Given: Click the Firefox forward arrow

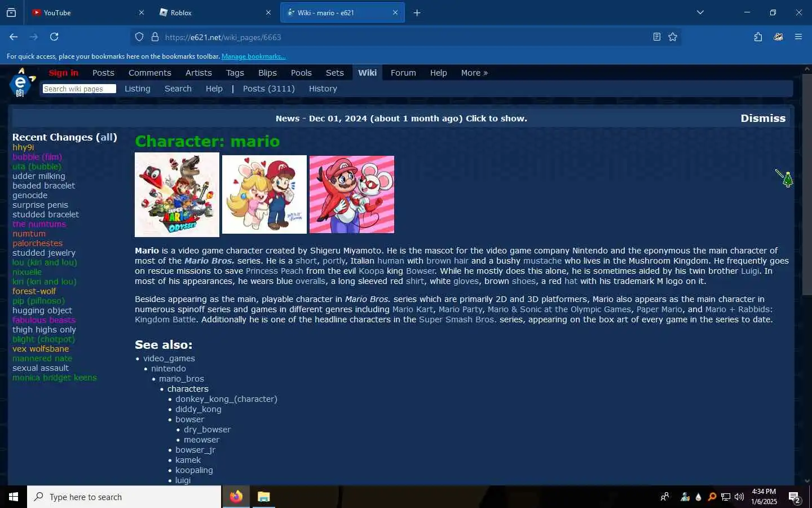Looking at the screenshot, I should pos(34,37).
